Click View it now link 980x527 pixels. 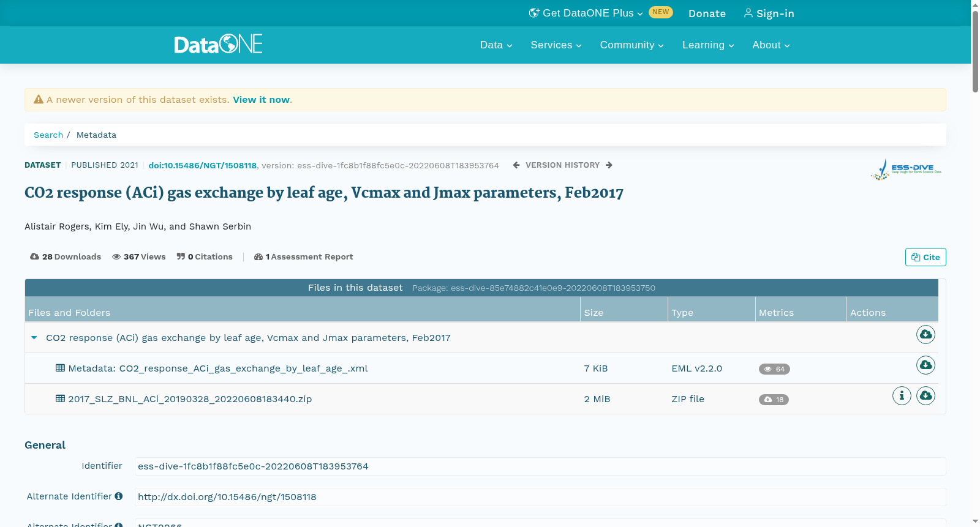(x=261, y=100)
